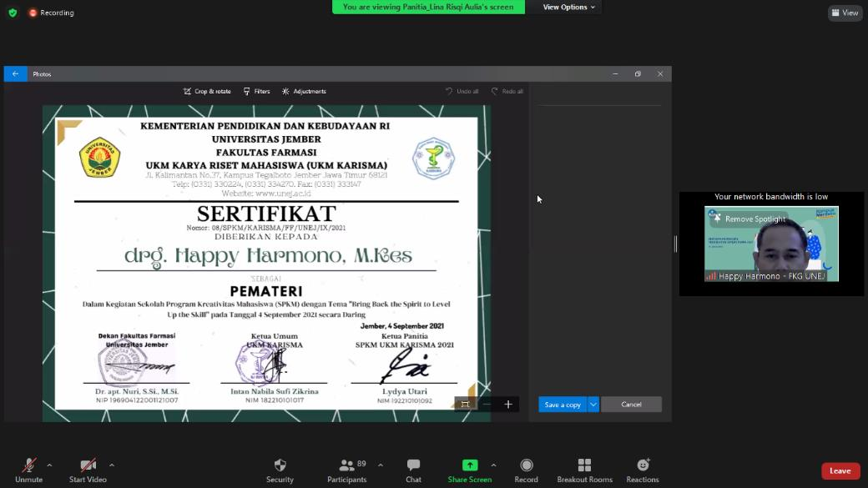The height and width of the screenshot is (488, 868).
Task: Expand the Save a copy dropdown arrow
Action: [593, 404]
